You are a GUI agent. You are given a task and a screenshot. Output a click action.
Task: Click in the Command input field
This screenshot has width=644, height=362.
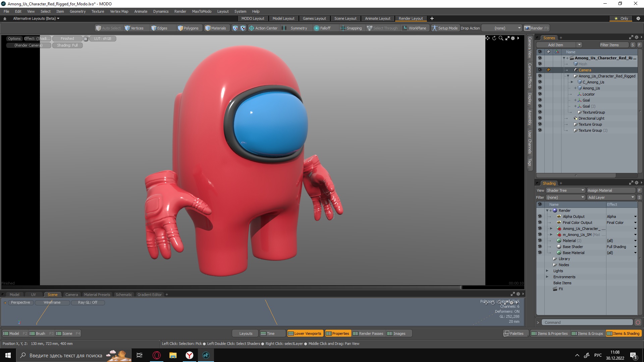pos(587,322)
